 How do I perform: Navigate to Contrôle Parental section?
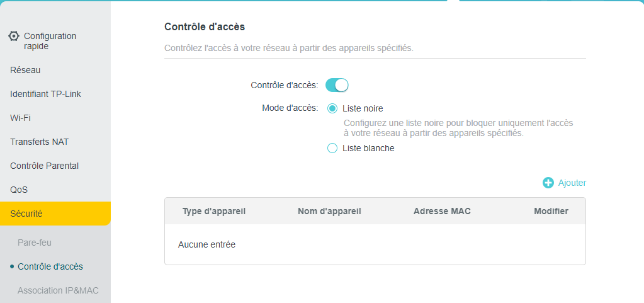point(44,166)
